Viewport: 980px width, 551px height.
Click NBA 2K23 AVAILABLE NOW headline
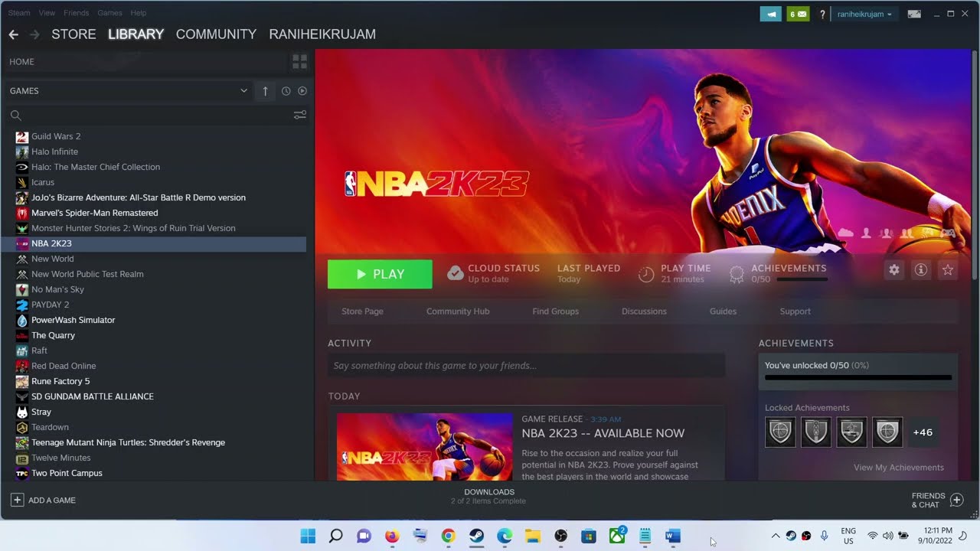(603, 433)
